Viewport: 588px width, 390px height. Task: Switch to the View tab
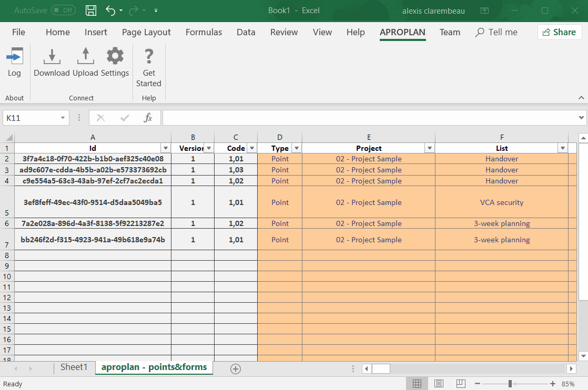(322, 32)
